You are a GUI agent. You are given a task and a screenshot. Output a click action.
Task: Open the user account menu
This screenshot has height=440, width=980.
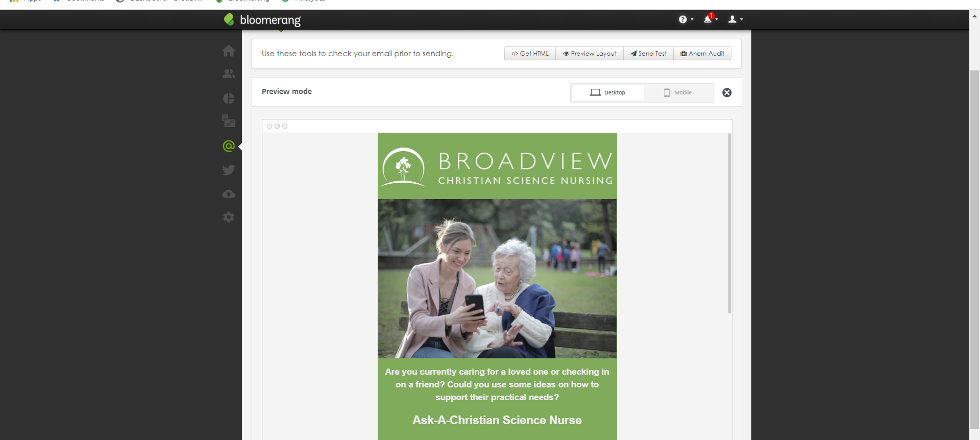coord(735,19)
